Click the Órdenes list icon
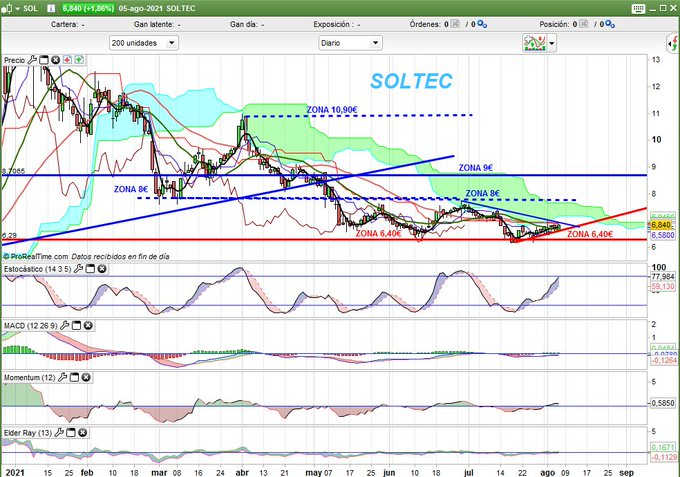The width and height of the screenshot is (680, 477). [455, 24]
